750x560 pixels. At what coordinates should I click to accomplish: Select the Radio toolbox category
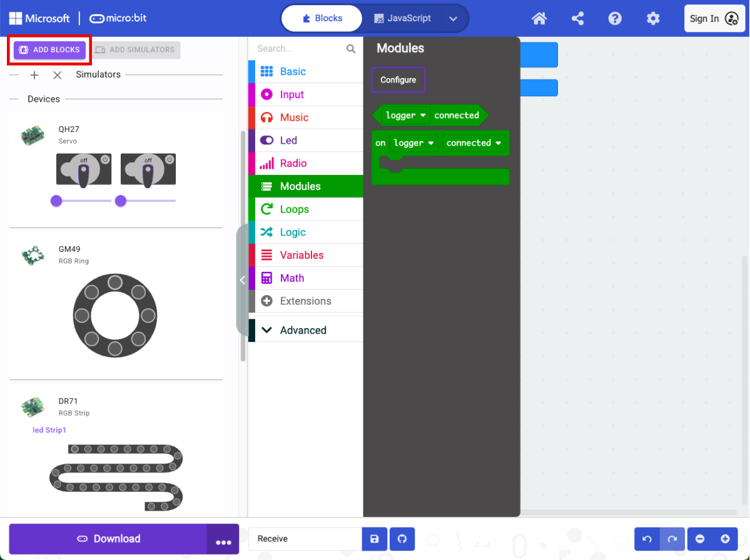[293, 163]
